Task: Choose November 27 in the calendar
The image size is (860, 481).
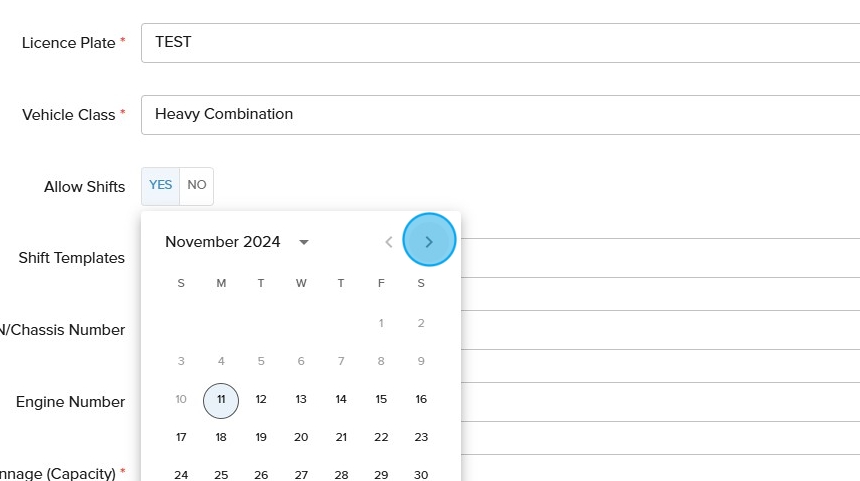Action: click(301, 475)
